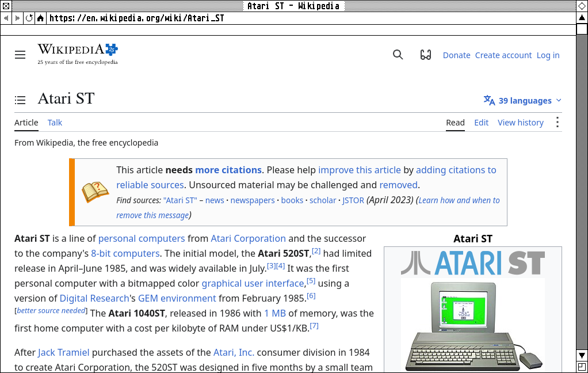Open the Atari Corporation link
This screenshot has height=373, width=588.
click(248, 239)
